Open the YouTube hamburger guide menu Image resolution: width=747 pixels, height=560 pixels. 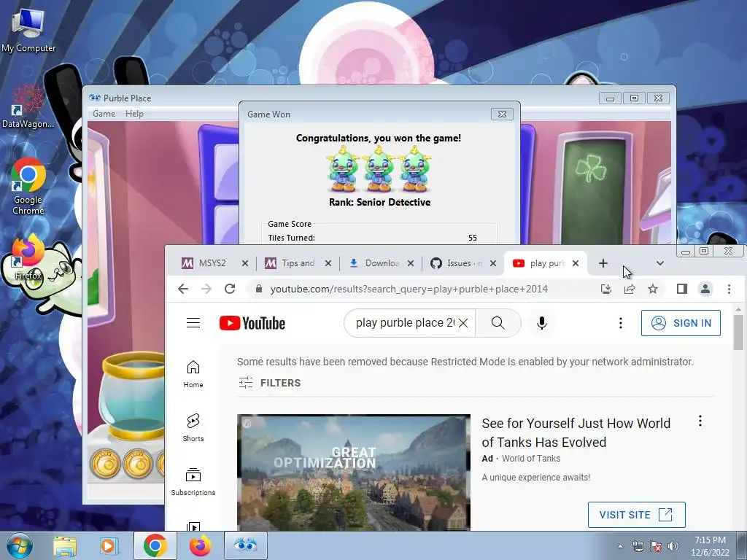(x=193, y=323)
